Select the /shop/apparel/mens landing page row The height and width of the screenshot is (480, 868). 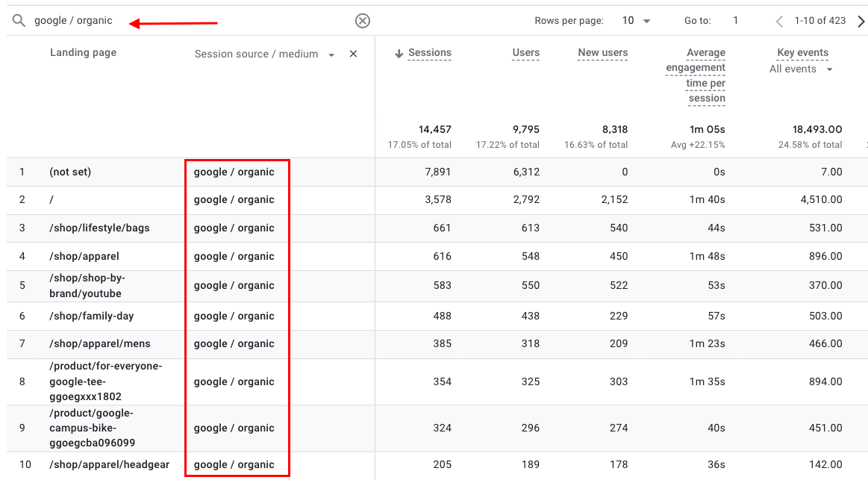pos(99,343)
